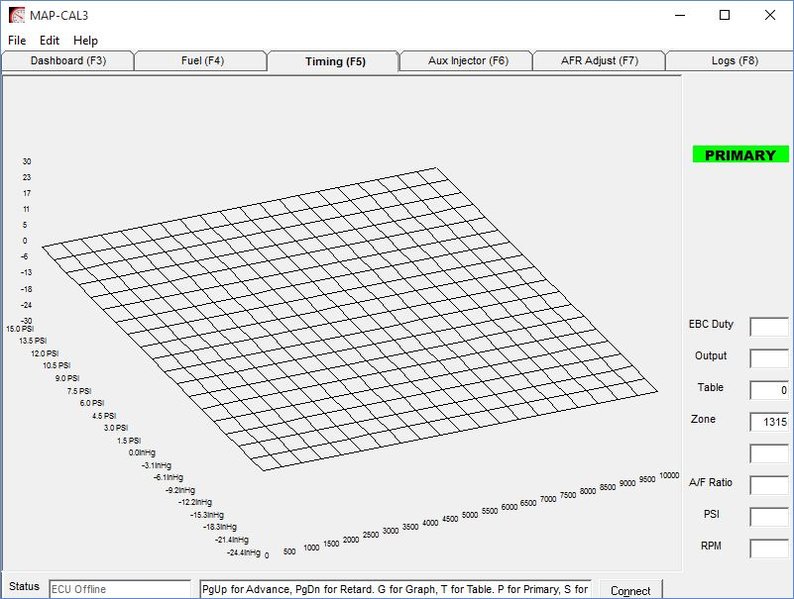794x599 pixels.
Task: Click the 7.5 PSI axis label
Action: 79,391
